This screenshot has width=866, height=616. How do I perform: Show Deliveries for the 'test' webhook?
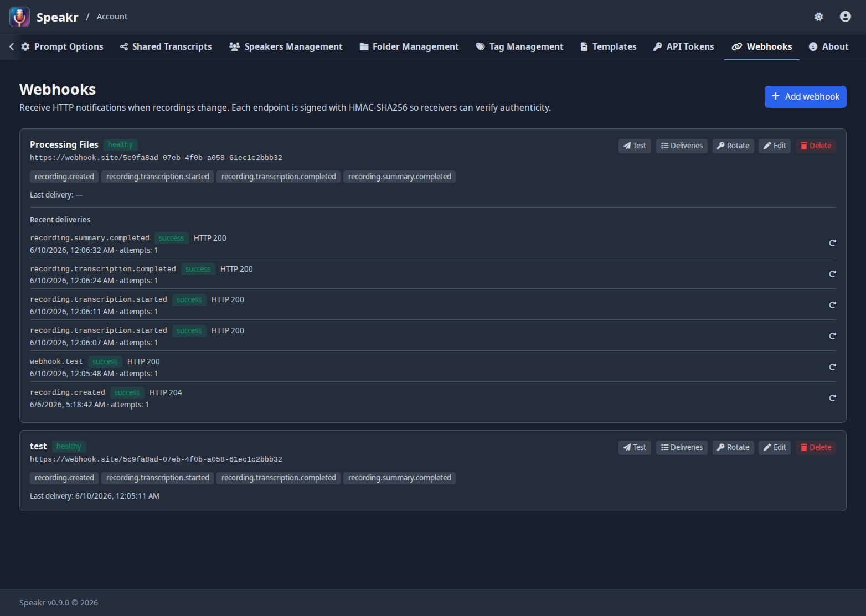(x=682, y=447)
